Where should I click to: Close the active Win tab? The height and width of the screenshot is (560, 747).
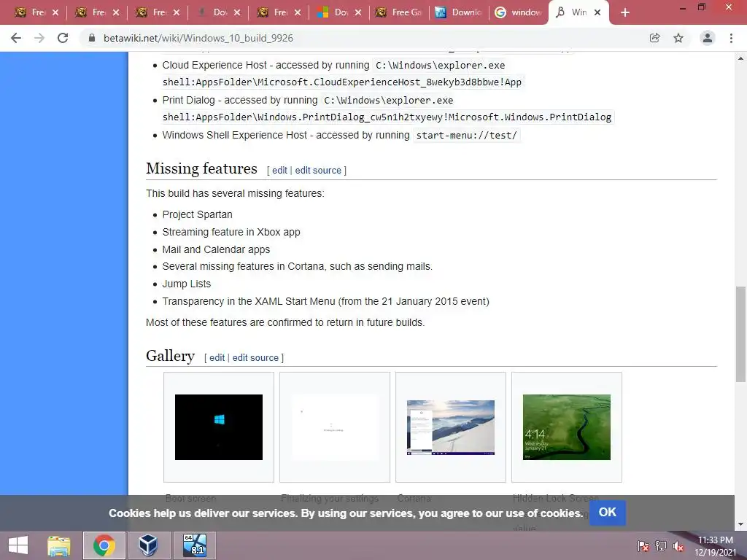[597, 13]
